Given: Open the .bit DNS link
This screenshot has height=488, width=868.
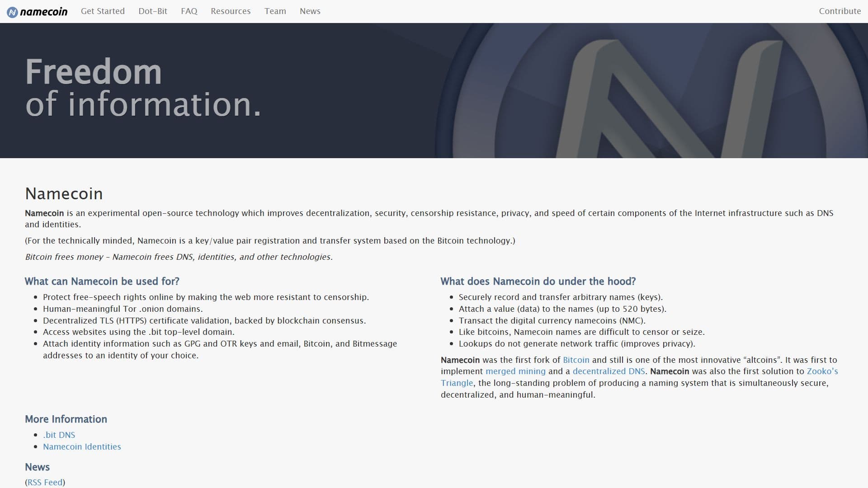Looking at the screenshot, I should 59,435.
